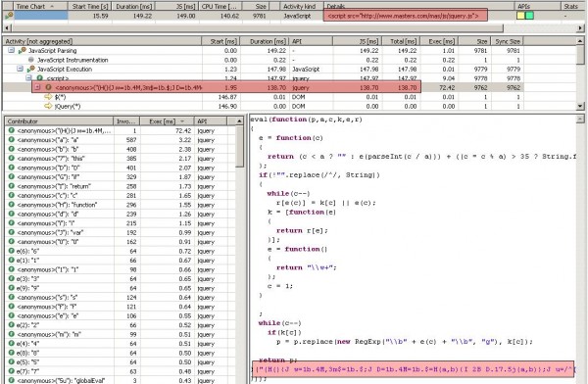This screenshot has width=588, height=384.
Task: Click left arrow of the top horizontal scrollbar
Action: pos(7,28)
